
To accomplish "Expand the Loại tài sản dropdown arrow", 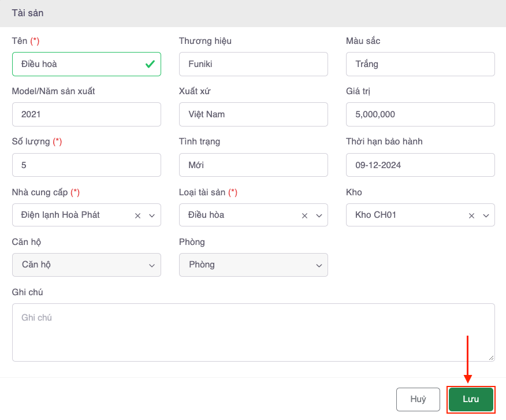I will [x=319, y=215].
